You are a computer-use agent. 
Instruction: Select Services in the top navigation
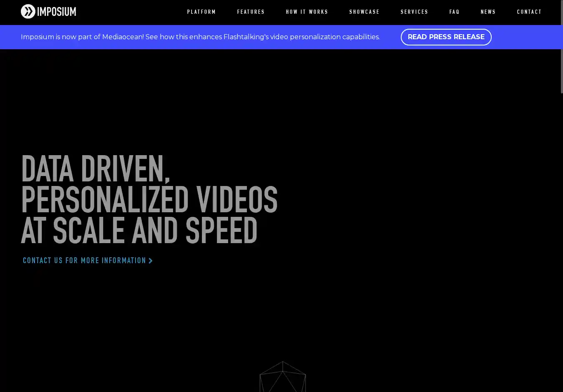(414, 12)
